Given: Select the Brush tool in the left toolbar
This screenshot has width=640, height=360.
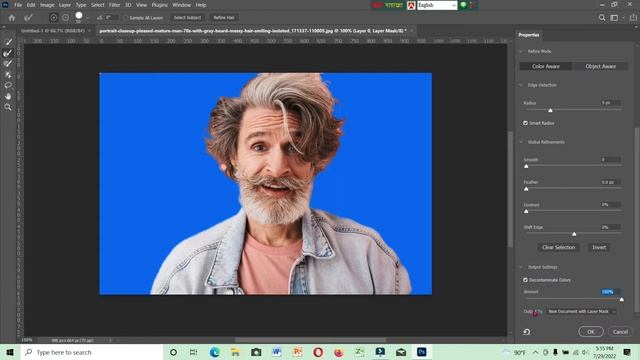Looking at the screenshot, I should click(x=8, y=64).
